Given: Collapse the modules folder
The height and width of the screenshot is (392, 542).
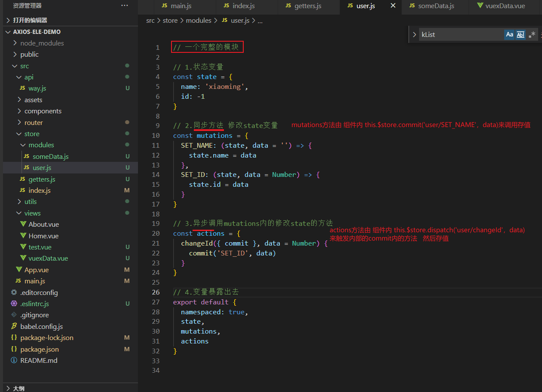Looking at the screenshot, I should pyautogui.click(x=70, y=145).
